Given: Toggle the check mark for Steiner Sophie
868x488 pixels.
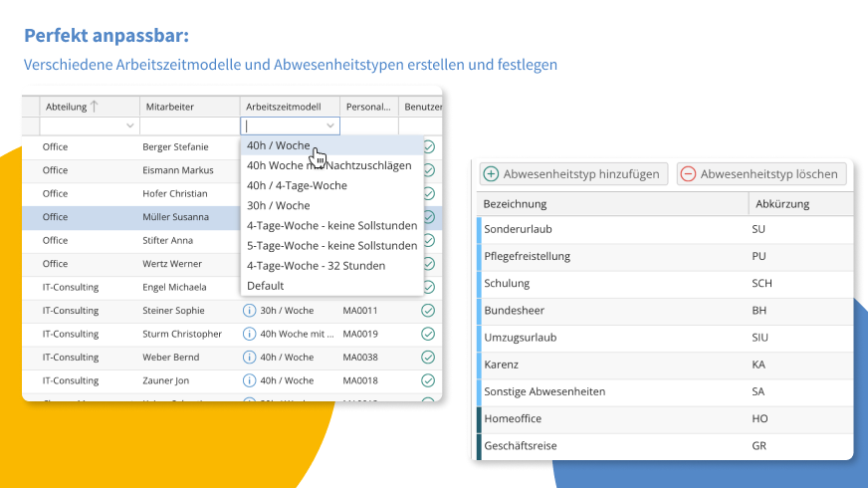Looking at the screenshot, I should point(428,311).
